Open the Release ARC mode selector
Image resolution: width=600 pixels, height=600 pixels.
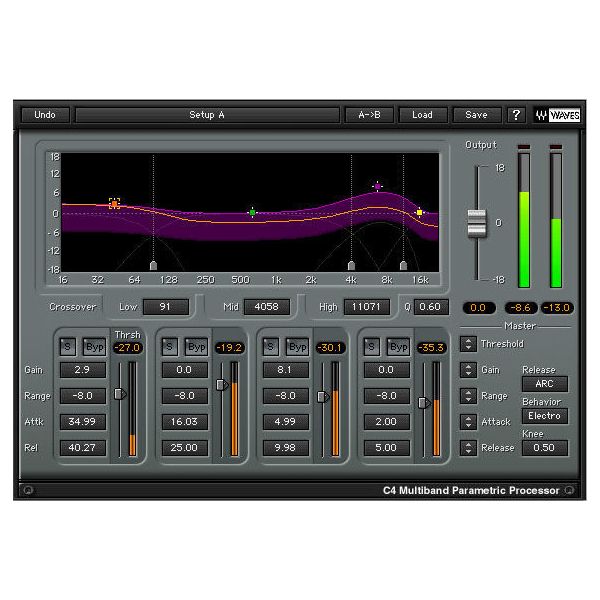pyautogui.click(x=544, y=384)
